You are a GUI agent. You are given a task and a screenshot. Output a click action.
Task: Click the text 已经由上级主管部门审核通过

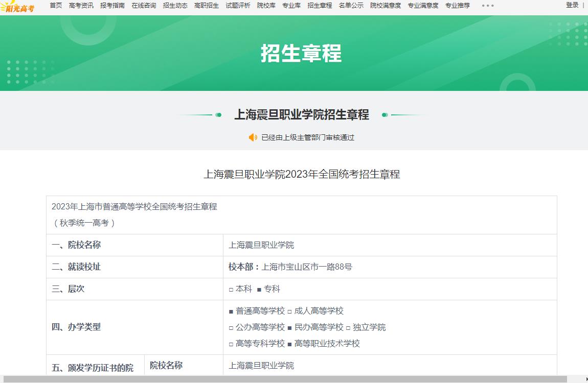[308, 137]
